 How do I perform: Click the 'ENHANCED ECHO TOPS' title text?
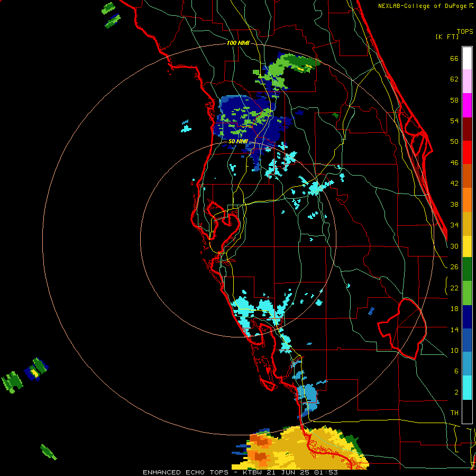tap(186, 472)
